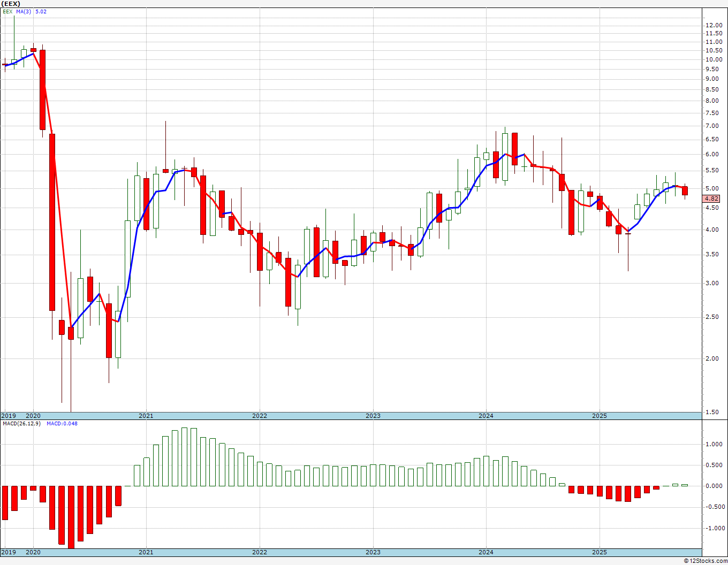Screen dimensions: 728x565
Task: Click the 7.50 price axis label
Action: pyautogui.click(x=713, y=113)
